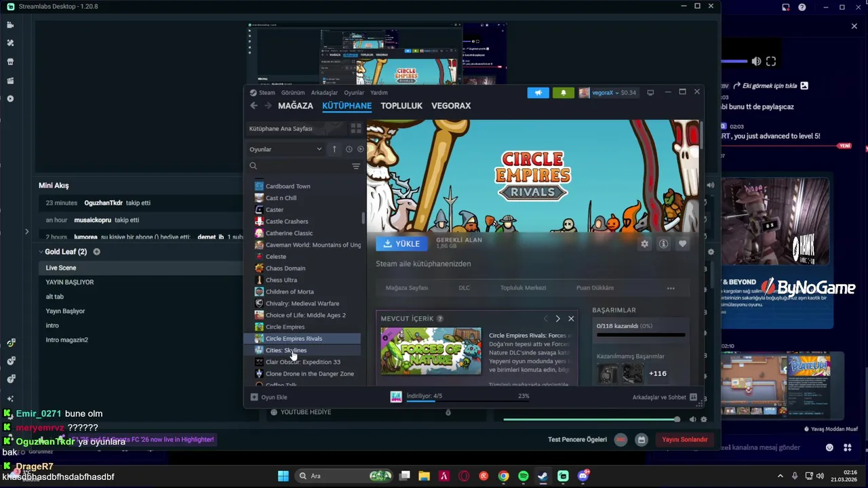Open Oyunlar menu in Steam menu bar
This screenshot has width=868, height=488.
354,93
